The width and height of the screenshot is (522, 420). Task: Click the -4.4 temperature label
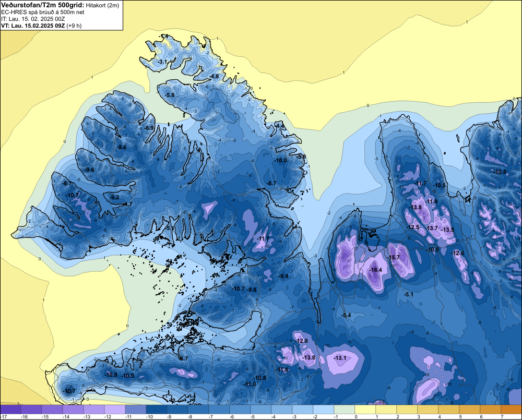click(280, 126)
